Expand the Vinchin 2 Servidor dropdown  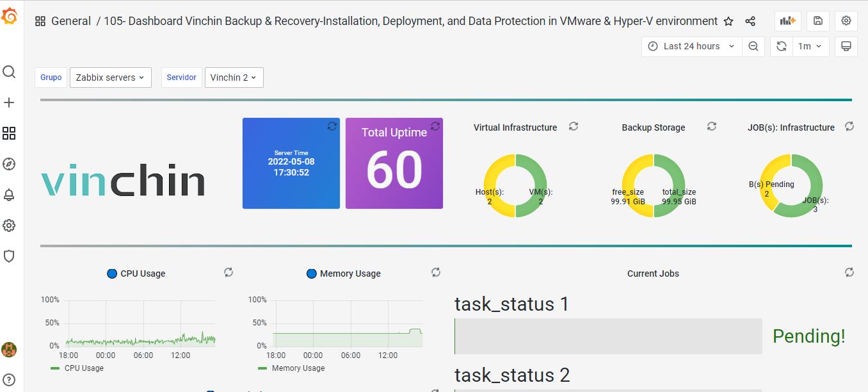coord(234,78)
